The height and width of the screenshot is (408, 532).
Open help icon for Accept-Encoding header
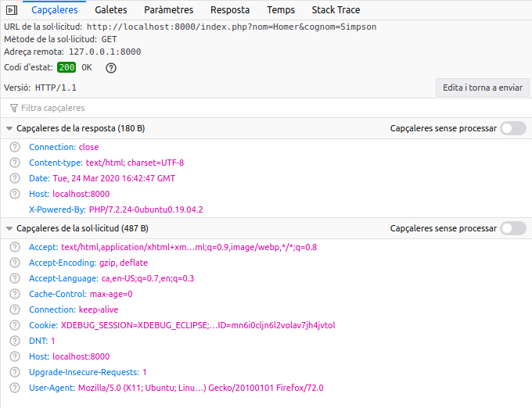point(15,263)
